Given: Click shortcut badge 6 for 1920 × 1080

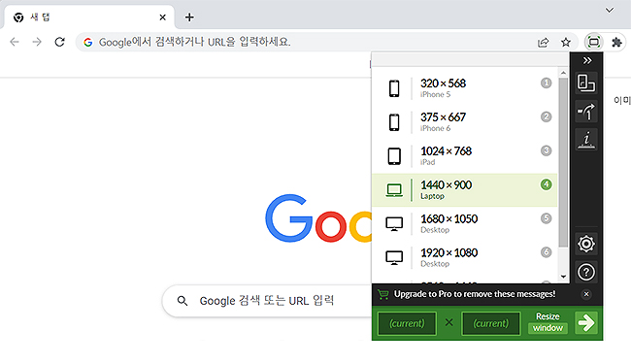Looking at the screenshot, I should pos(547,252).
